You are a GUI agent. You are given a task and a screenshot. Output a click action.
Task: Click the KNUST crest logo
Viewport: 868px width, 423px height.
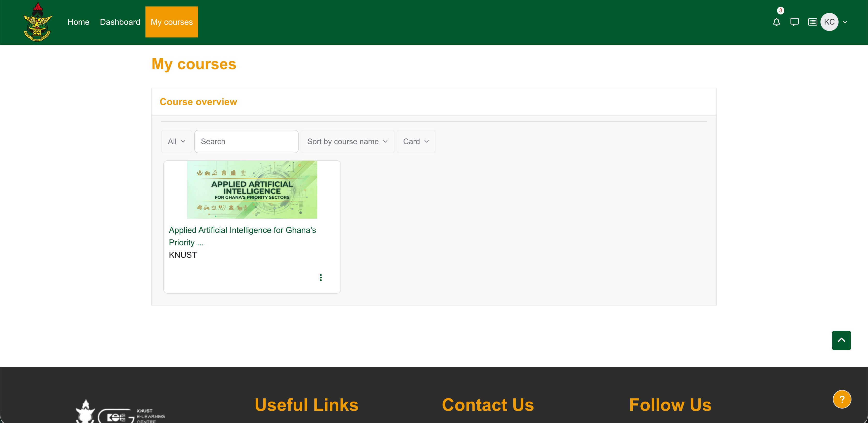point(38,22)
